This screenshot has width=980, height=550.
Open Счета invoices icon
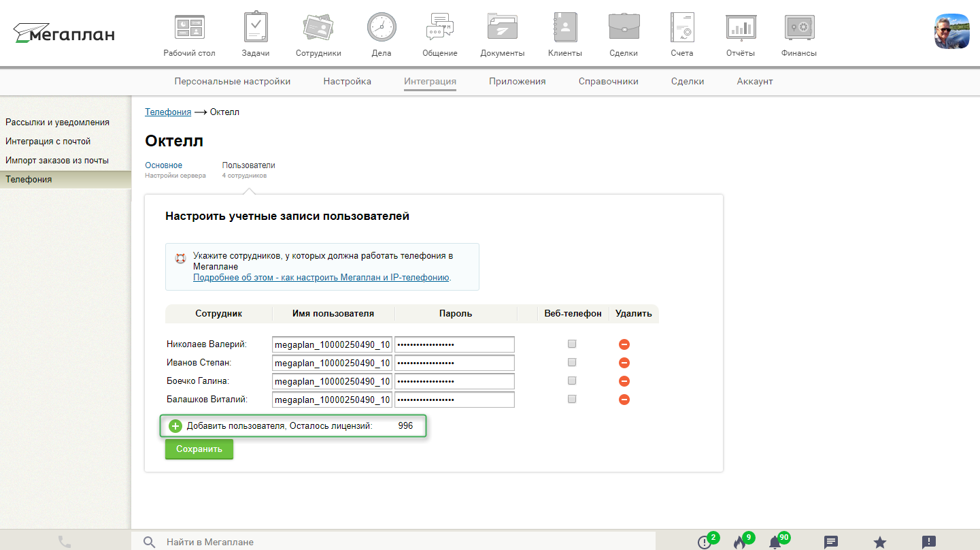681,28
